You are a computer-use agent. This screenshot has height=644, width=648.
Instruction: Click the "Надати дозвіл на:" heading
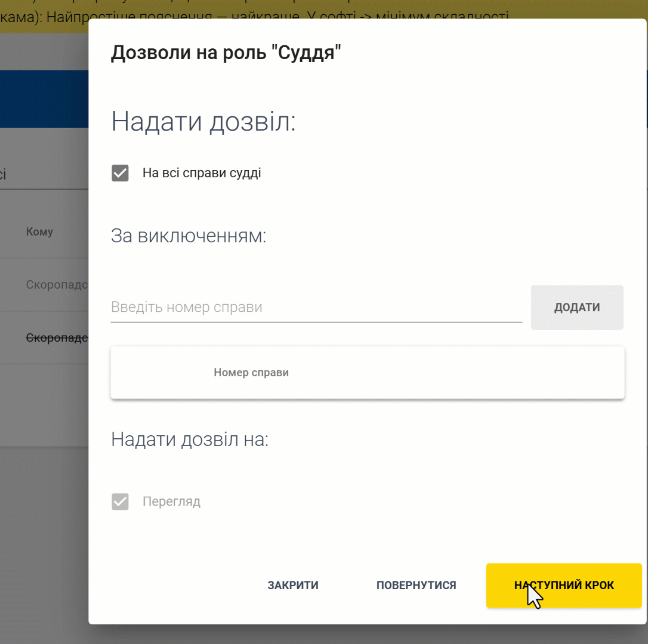190,440
